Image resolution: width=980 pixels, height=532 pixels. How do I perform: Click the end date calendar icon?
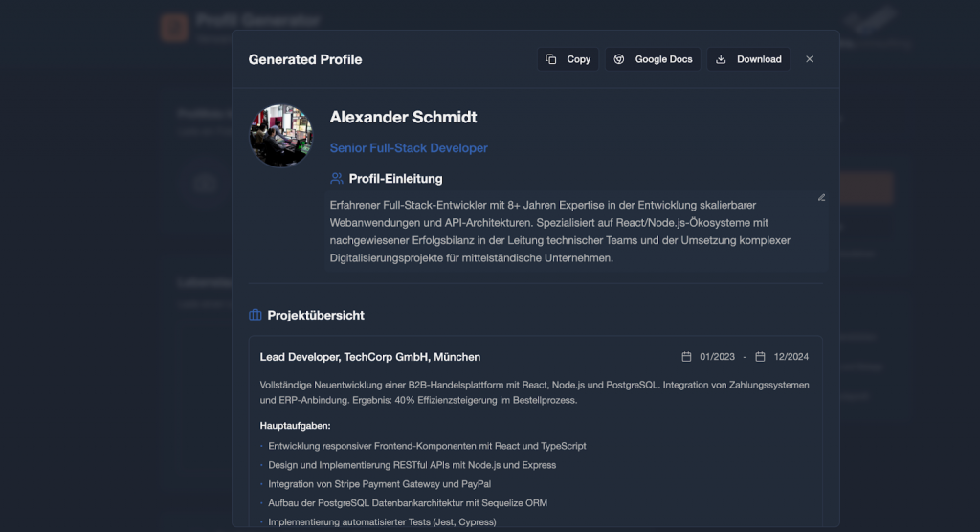(x=760, y=357)
